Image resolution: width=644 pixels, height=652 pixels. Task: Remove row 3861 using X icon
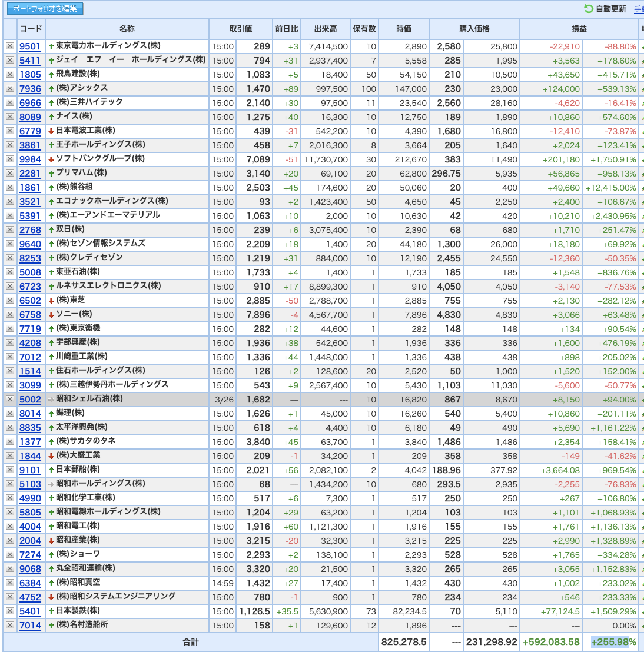10,145
